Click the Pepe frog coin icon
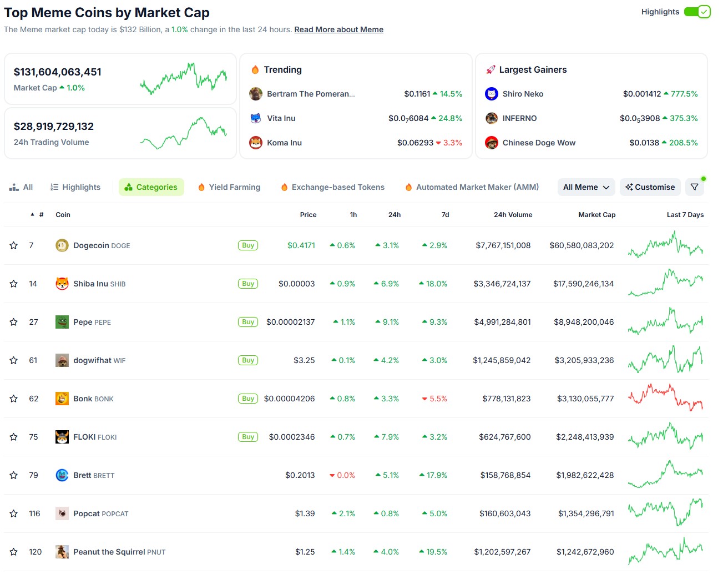The image size is (728, 574). point(62,322)
